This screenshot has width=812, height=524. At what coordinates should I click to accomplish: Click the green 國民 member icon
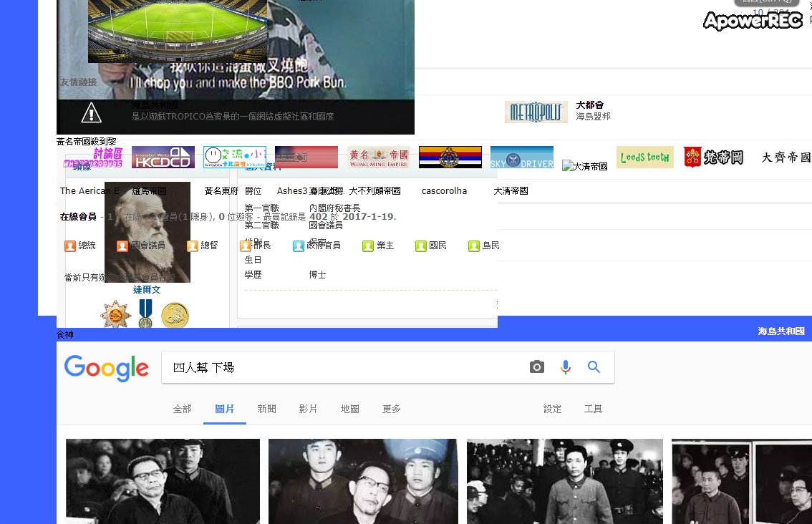pyautogui.click(x=420, y=246)
